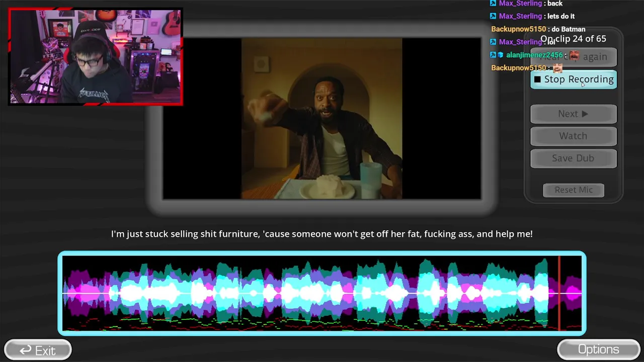Viewport: 644px width, 362px height.
Task: Select chat message "Backupnow5150 : do Batman"
Action: (538, 29)
